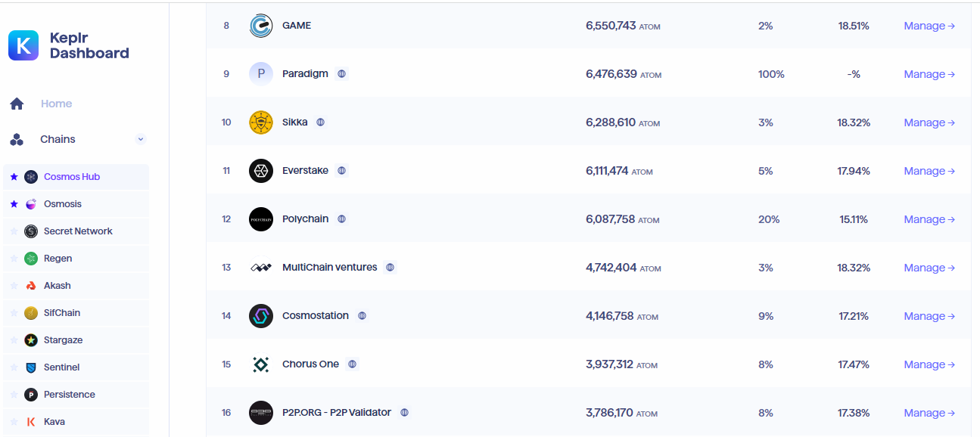Image resolution: width=980 pixels, height=437 pixels.
Task: Click Manage for P2P.ORG validator
Action: 929,413
